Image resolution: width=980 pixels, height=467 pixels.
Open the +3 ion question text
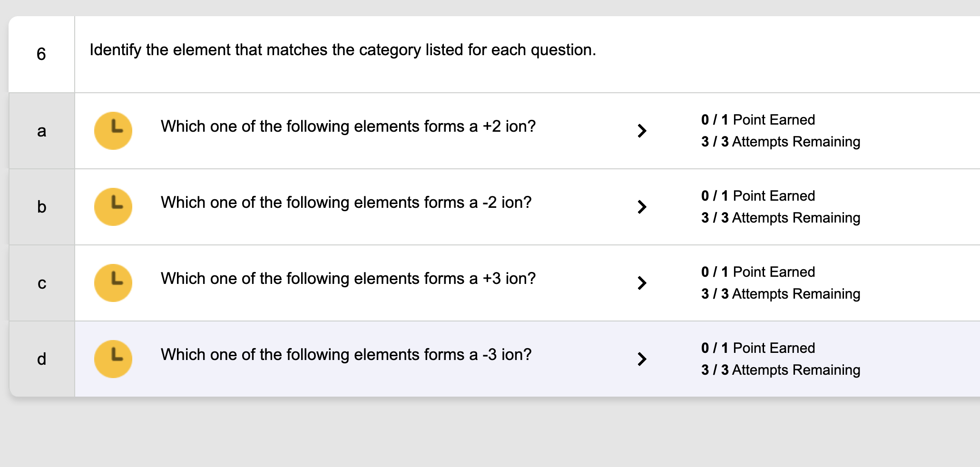coord(348,278)
